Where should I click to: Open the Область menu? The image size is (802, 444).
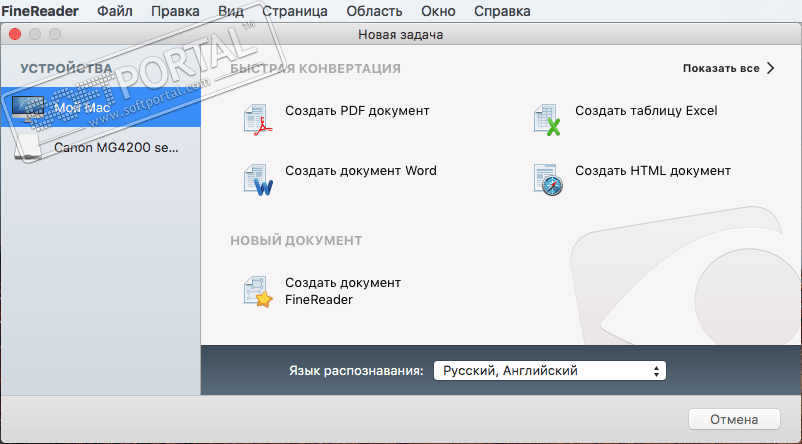374,11
